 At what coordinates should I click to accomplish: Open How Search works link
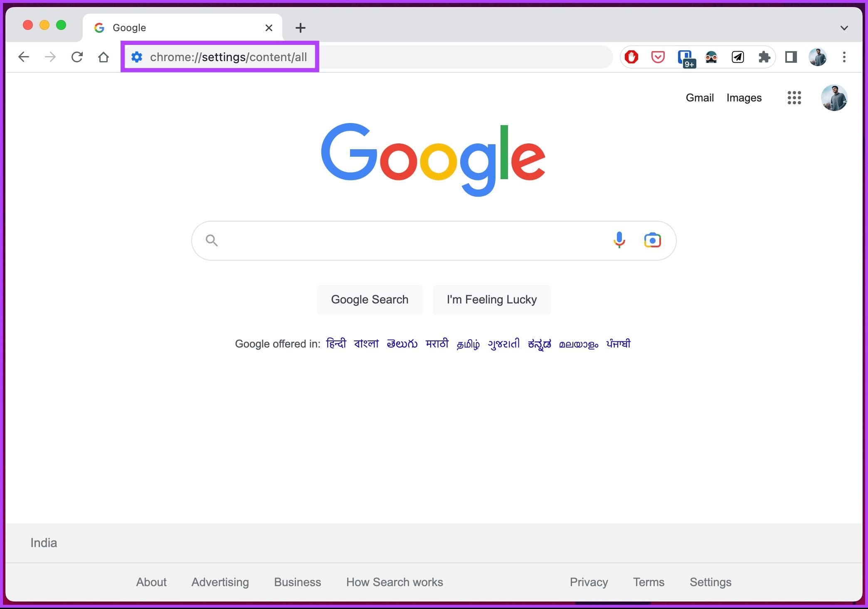click(x=395, y=582)
